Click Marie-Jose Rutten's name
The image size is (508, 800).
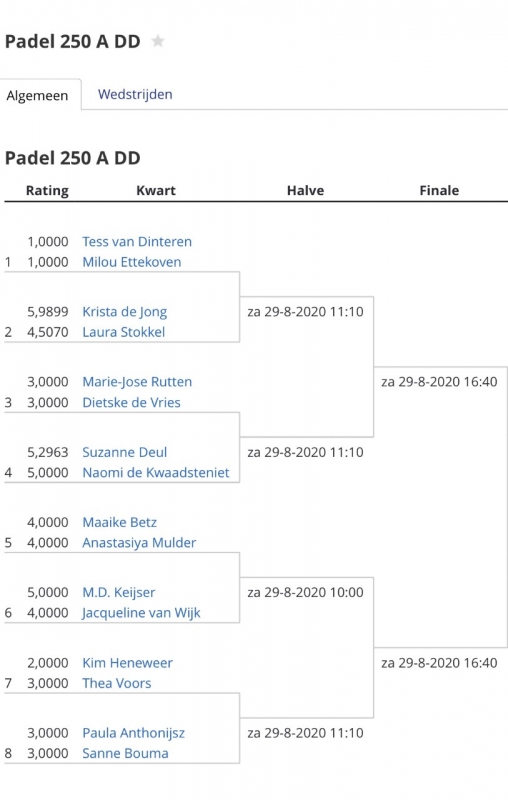pyautogui.click(x=137, y=382)
